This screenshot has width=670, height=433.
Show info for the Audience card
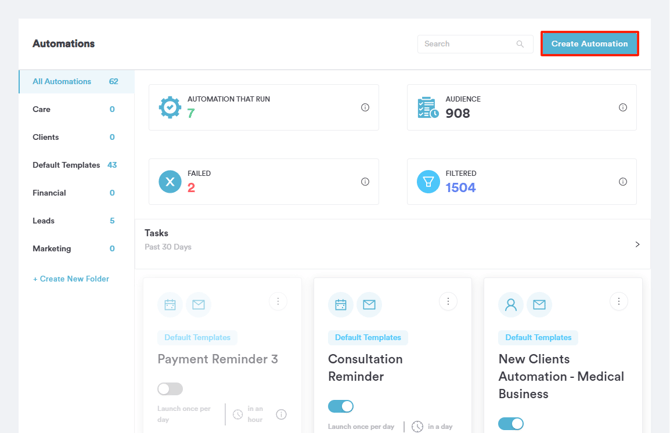[x=623, y=107]
